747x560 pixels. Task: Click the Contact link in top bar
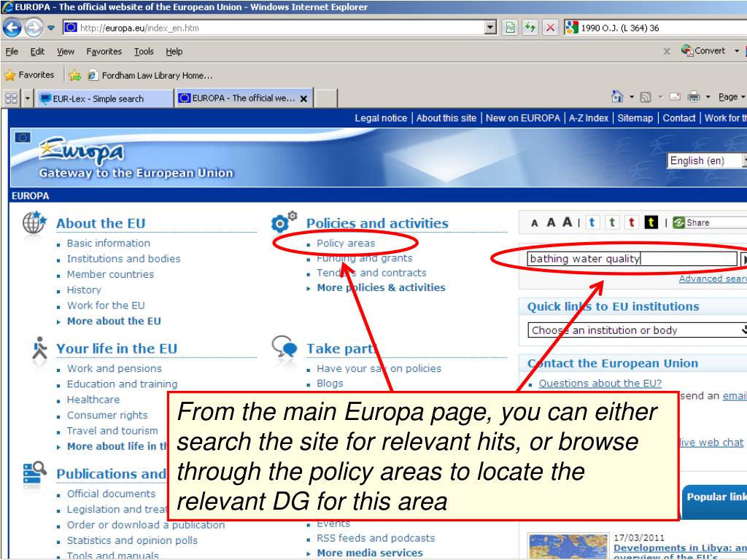click(679, 118)
